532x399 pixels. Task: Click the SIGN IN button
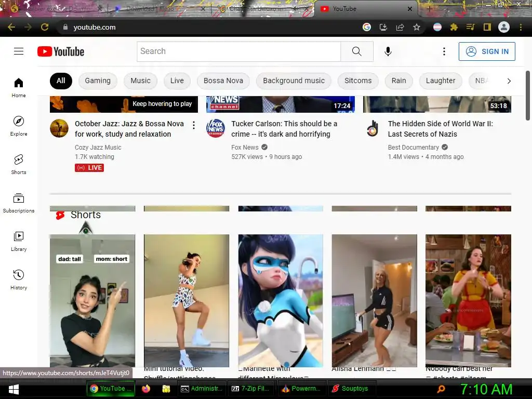[487, 51]
